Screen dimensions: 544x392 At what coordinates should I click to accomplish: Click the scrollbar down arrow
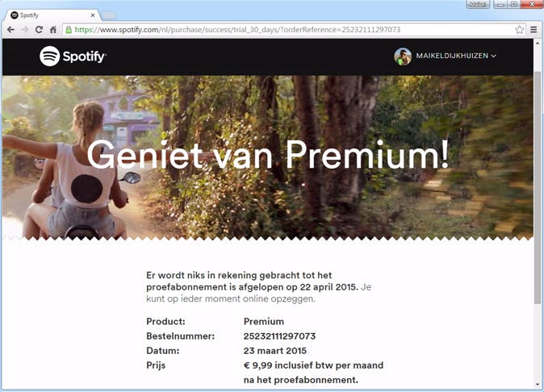(538, 385)
